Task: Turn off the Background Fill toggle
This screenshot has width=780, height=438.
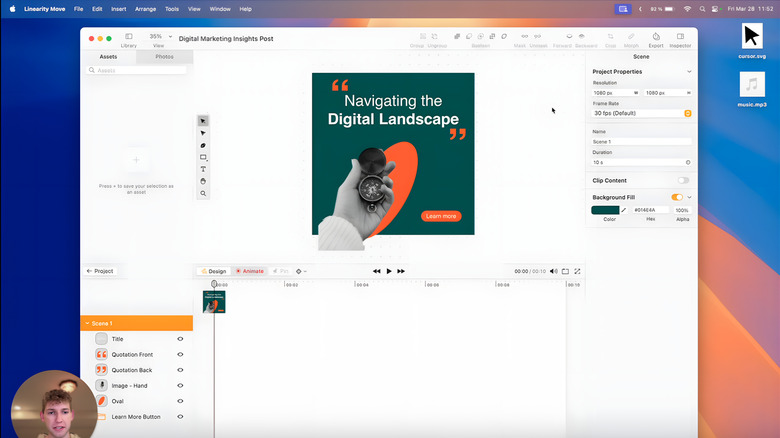Action: [677, 197]
